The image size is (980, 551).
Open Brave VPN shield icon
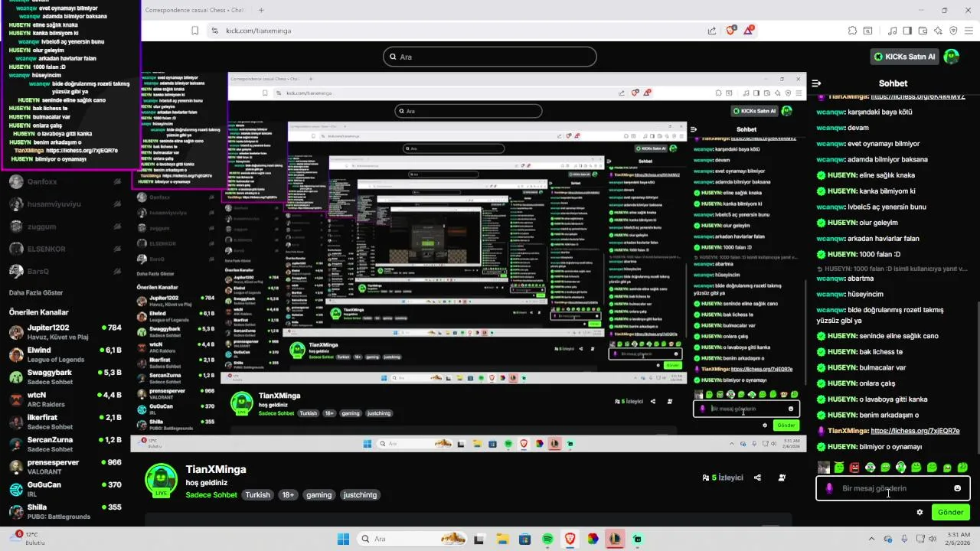(953, 31)
